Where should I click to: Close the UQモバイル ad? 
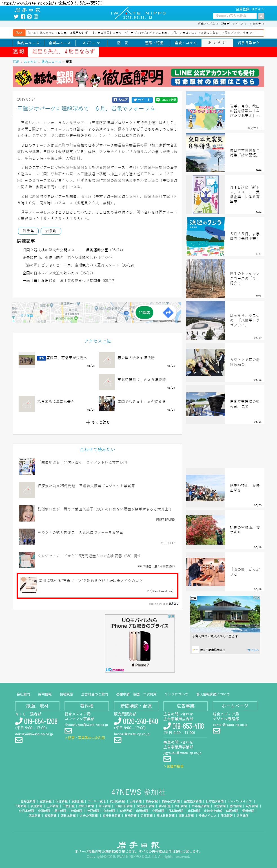(173, 616)
